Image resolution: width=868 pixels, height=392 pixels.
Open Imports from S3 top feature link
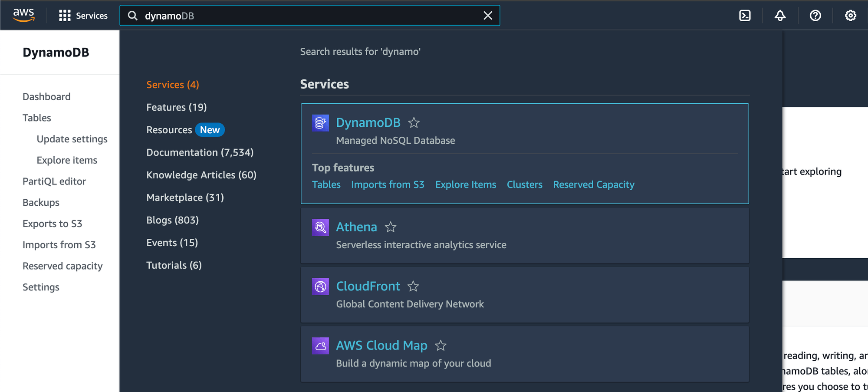[388, 184]
